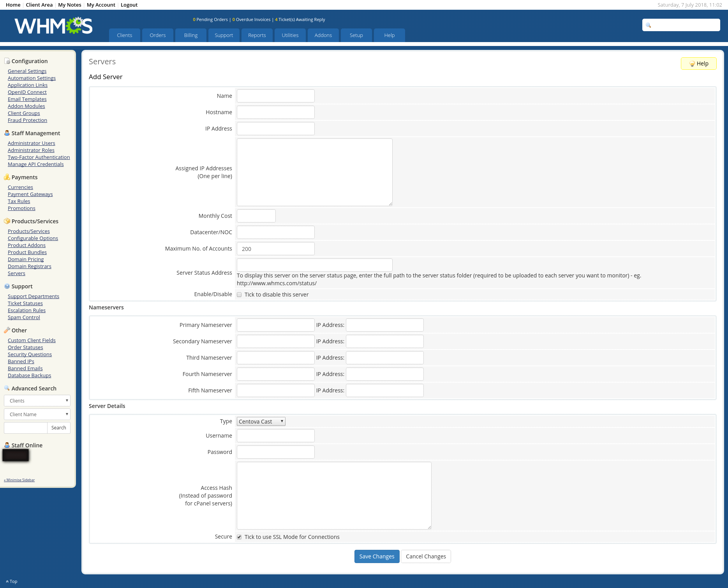728x588 pixels.
Task: Click the Payments coins icon
Action: [x=7, y=177]
